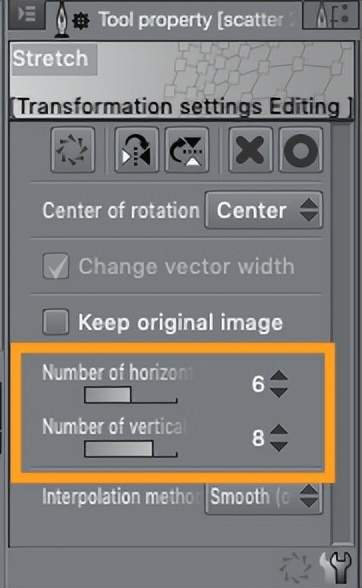Increase the horizontal count of 6 with the up arrow
Viewport: 362px width, 588px height.
point(279,376)
